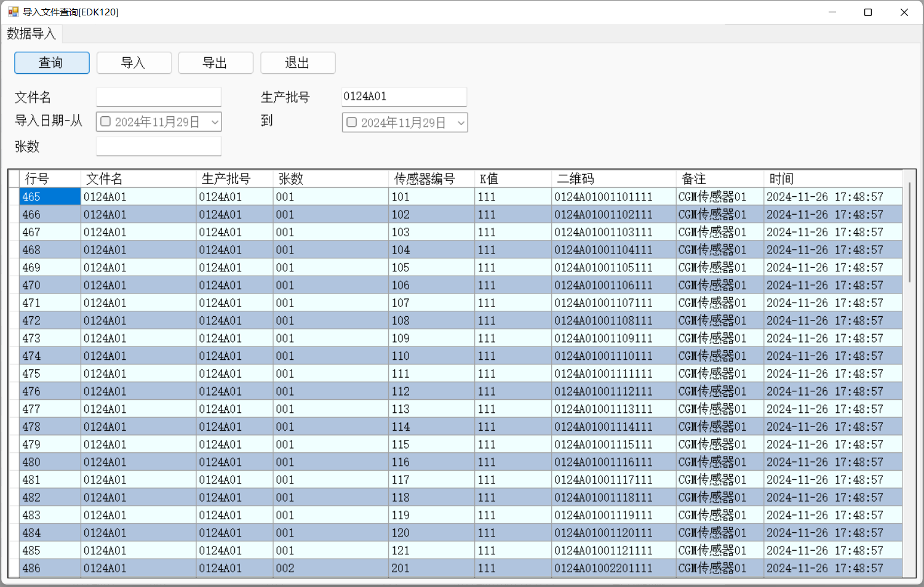The image size is (924, 587).
Task: Click file name cell in row 468
Action: tap(138, 250)
